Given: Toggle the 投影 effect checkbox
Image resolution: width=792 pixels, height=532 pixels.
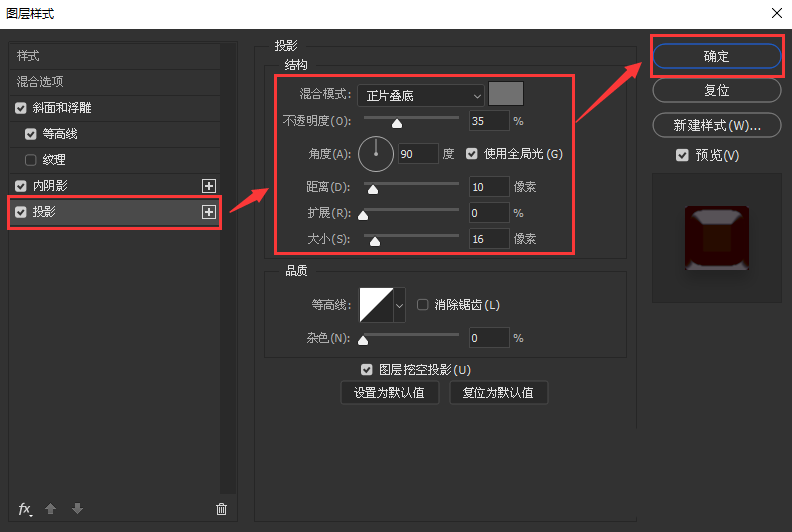Looking at the screenshot, I should [x=21, y=212].
